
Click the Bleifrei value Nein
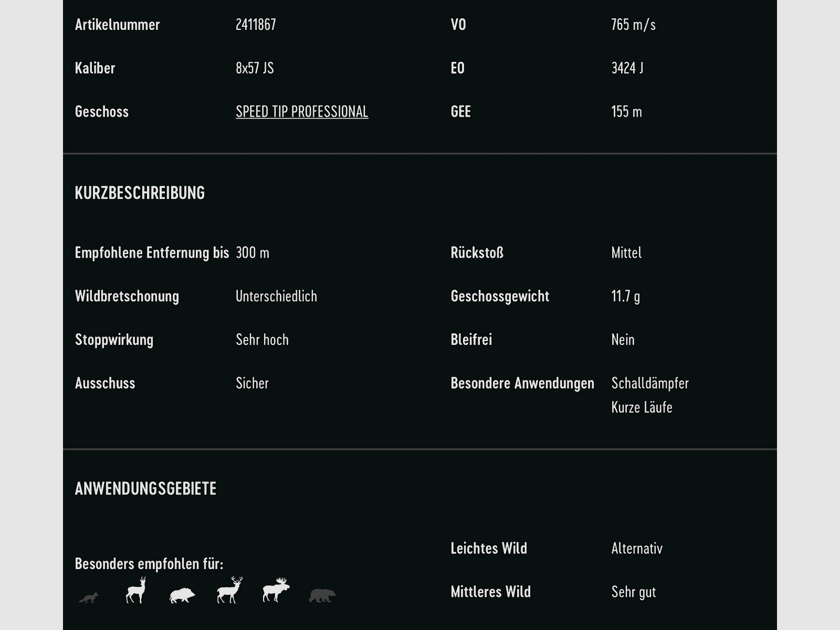pyautogui.click(x=623, y=340)
